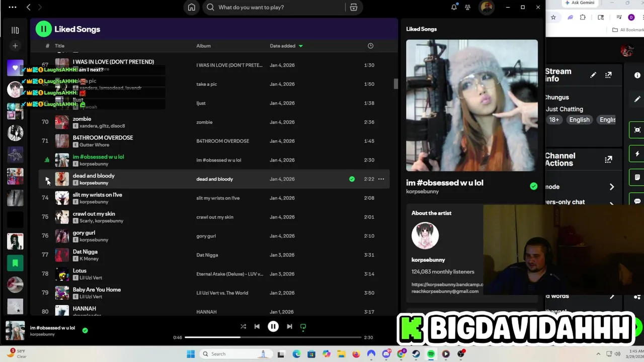Sort by the duration clock icon column

tap(370, 46)
